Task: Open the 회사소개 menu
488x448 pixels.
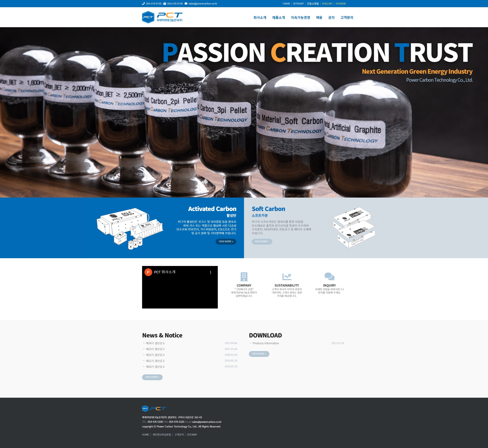Action: [260, 17]
